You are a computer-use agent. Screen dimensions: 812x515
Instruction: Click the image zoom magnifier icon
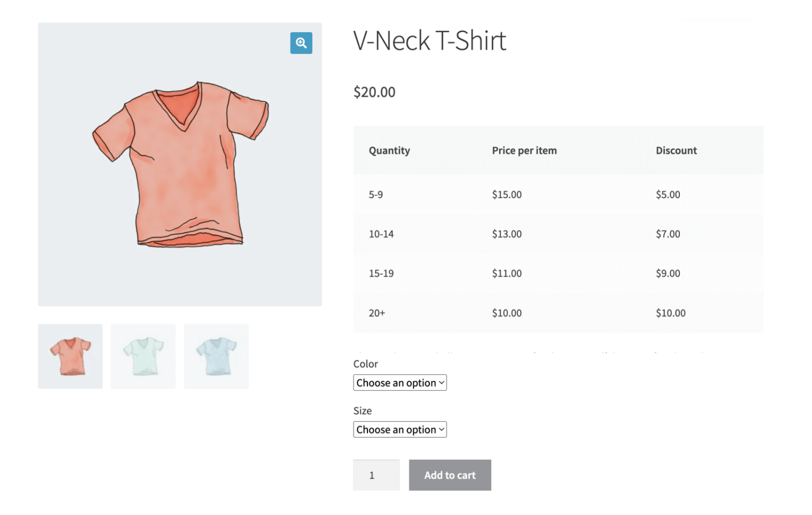pyautogui.click(x=301, y=43)
